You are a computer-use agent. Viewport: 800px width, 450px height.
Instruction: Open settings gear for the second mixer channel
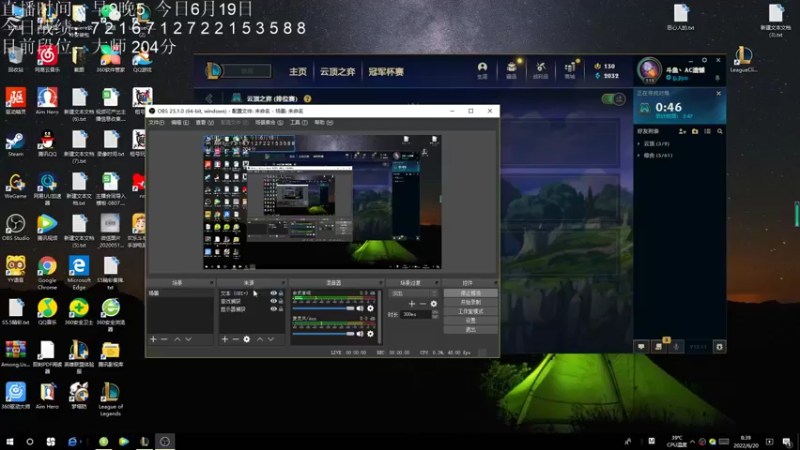(x=370, y=334)
